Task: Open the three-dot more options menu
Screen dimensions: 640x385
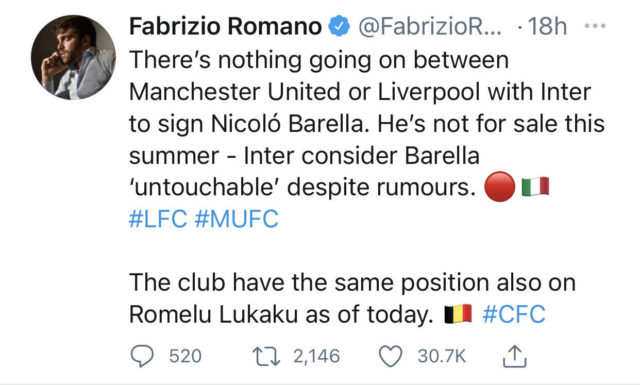Action: click(x=595, y=26)
